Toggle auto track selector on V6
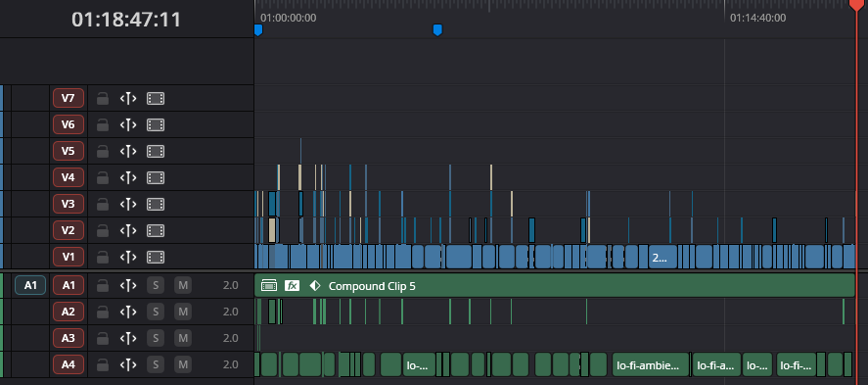The image size is (868, 385). [x=128, y=125]
